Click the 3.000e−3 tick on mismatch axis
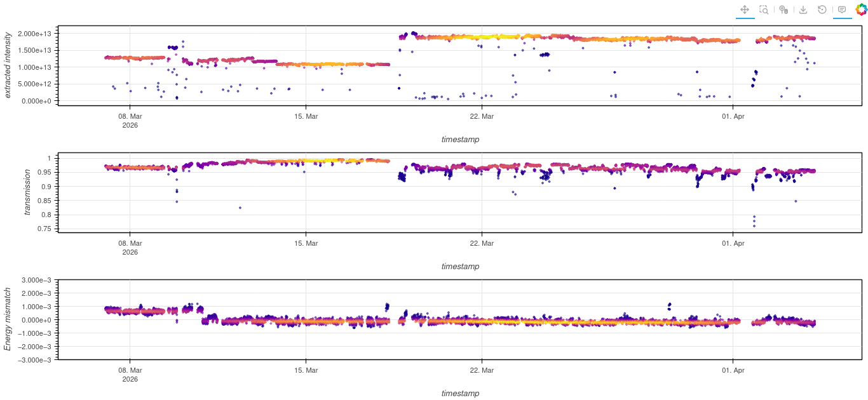This screenshot has width=868, height=400. 37,280
